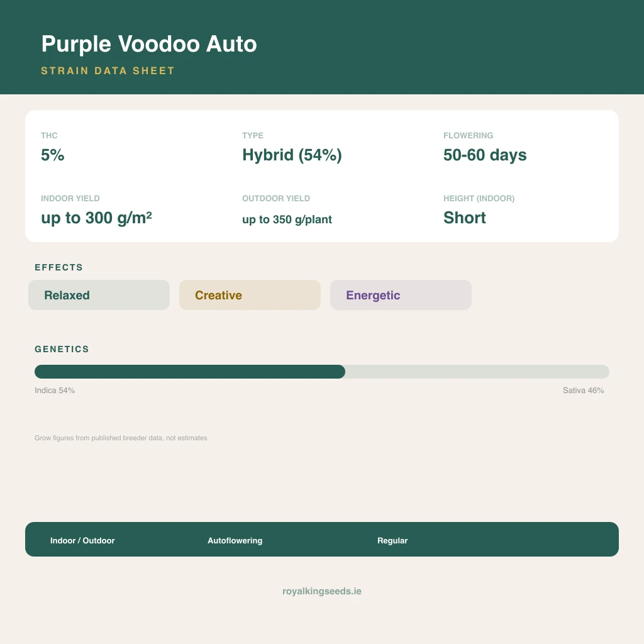644x644 pixels.
Task: Open the royalkingseeds.ie link
Action: (x=322, y=591)
